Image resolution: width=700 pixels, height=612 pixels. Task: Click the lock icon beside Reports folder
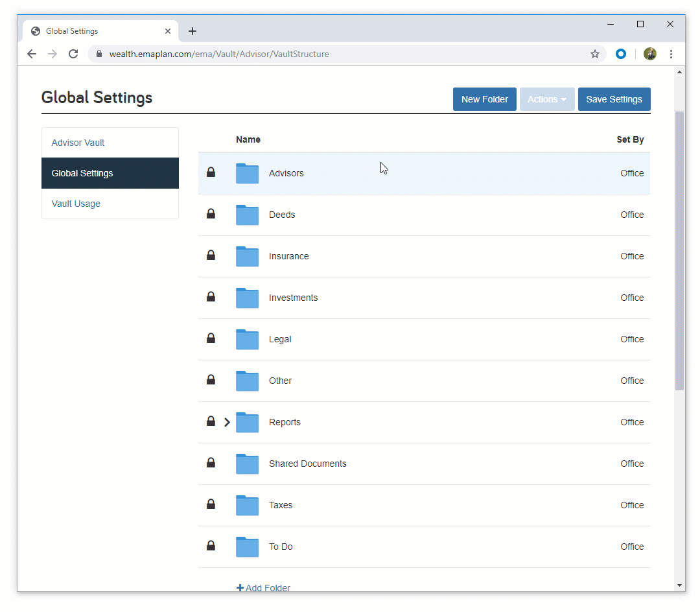point(211,421)
